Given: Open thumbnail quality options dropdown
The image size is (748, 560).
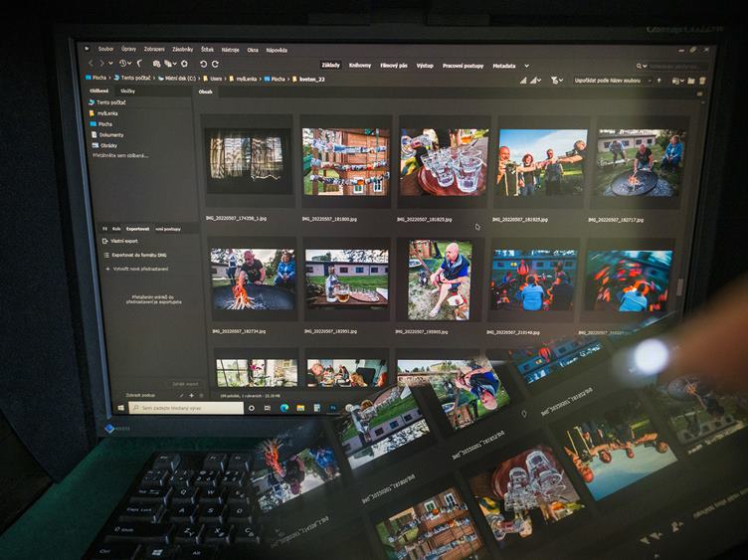Looking at the screenshot, I should 536,81.
